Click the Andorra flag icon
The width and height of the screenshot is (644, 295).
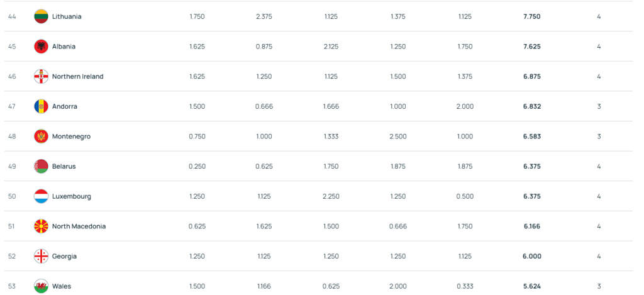[x=41, y=106]
